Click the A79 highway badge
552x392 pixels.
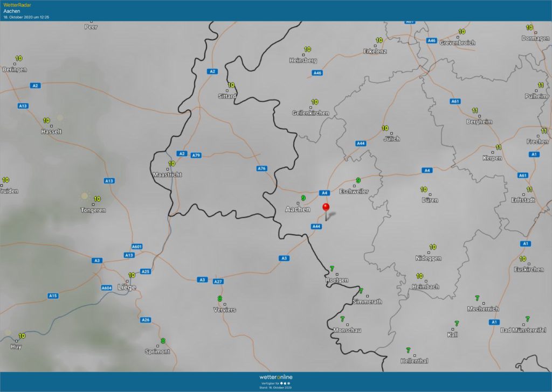click(x=196, y=156)
